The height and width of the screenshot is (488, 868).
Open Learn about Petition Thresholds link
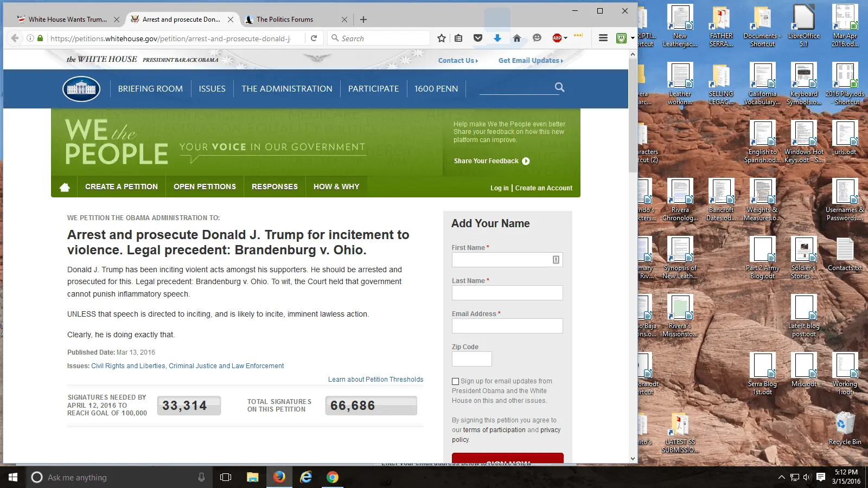375,380
